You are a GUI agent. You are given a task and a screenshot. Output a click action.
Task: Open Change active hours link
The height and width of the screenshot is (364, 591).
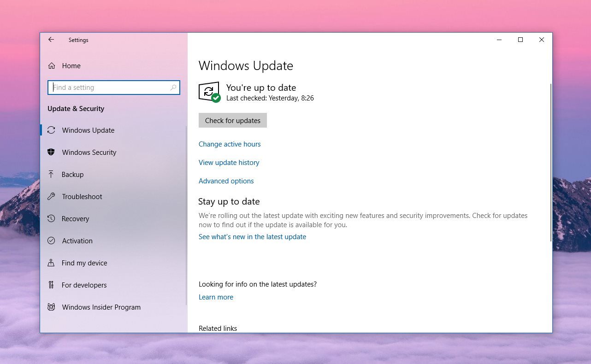(230, 144)
